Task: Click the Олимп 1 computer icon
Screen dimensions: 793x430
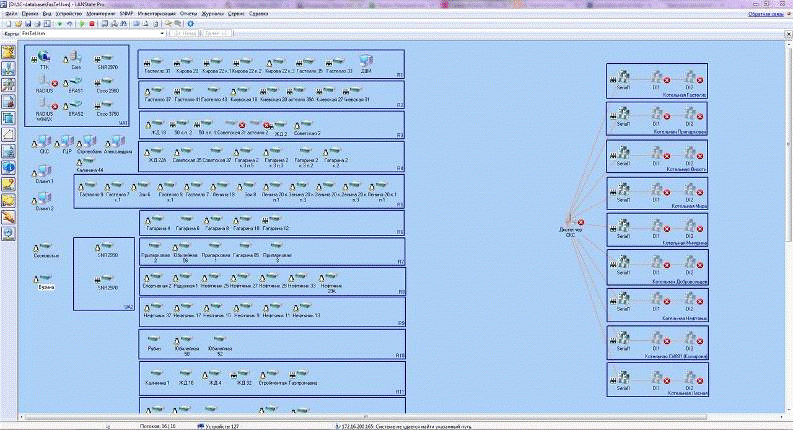Action: [43, 170]
